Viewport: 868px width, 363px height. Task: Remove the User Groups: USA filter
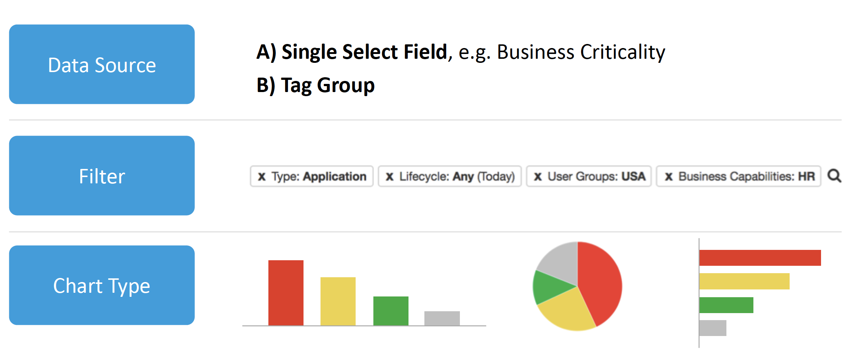click(x=538, y=176)
